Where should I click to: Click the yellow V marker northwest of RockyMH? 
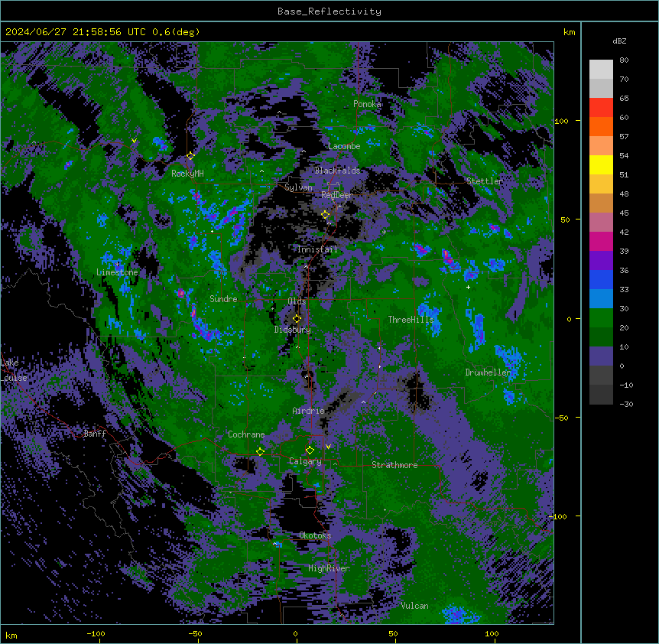[x=134, y=141]
